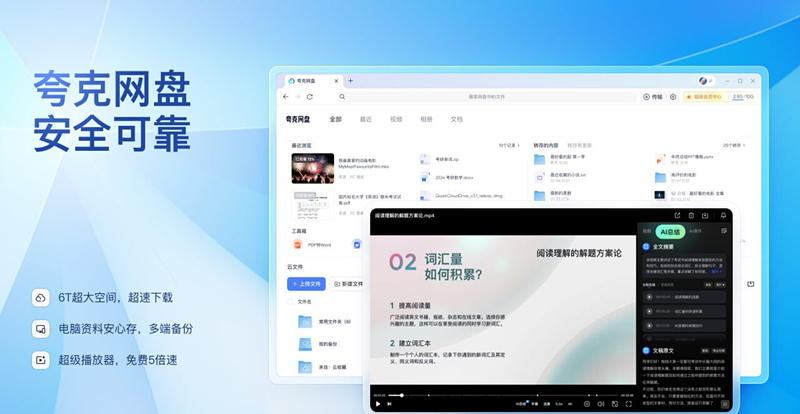The height and width of the screenshot is (414, 800).
Task: Seek using the video progress bar
Action: pos(503,395)
